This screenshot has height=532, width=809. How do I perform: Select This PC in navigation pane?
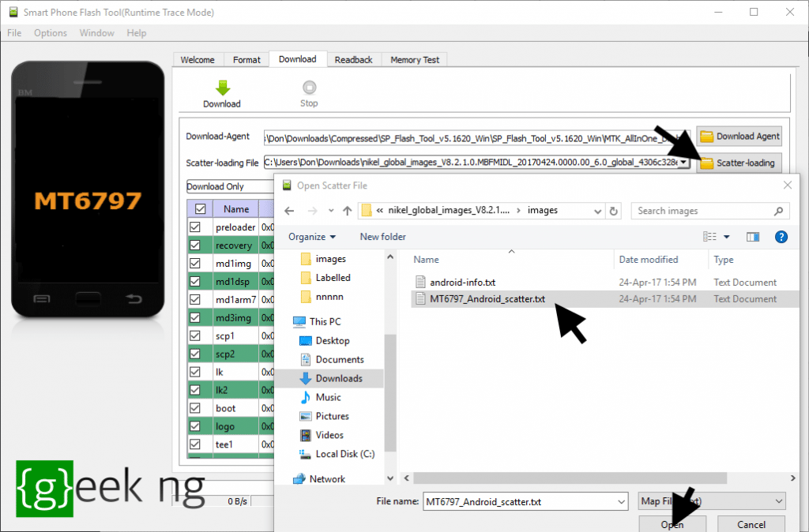317,322
